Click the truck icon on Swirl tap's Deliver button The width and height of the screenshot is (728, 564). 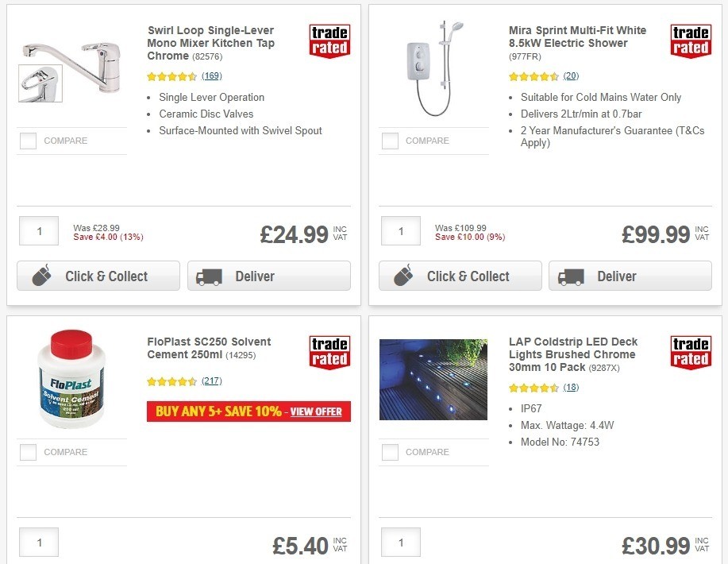click(x=208, y=276)
